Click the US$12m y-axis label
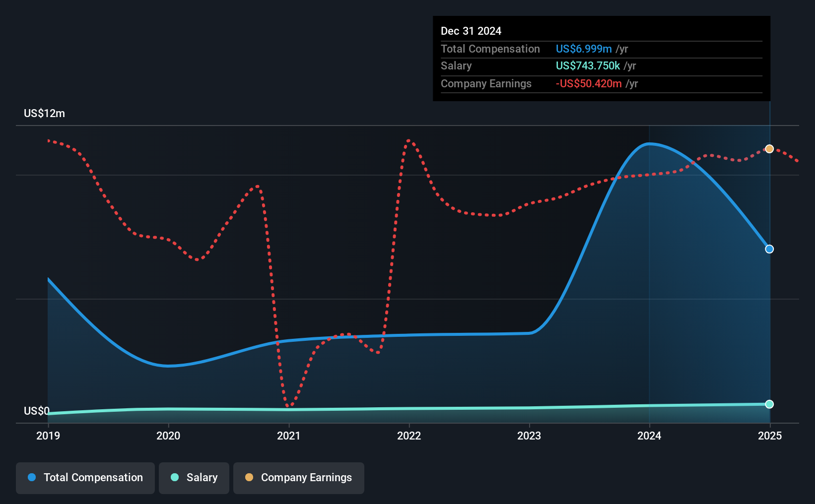Image resolution: width=815 pixels, height=504 pixels. pos(44,113)
